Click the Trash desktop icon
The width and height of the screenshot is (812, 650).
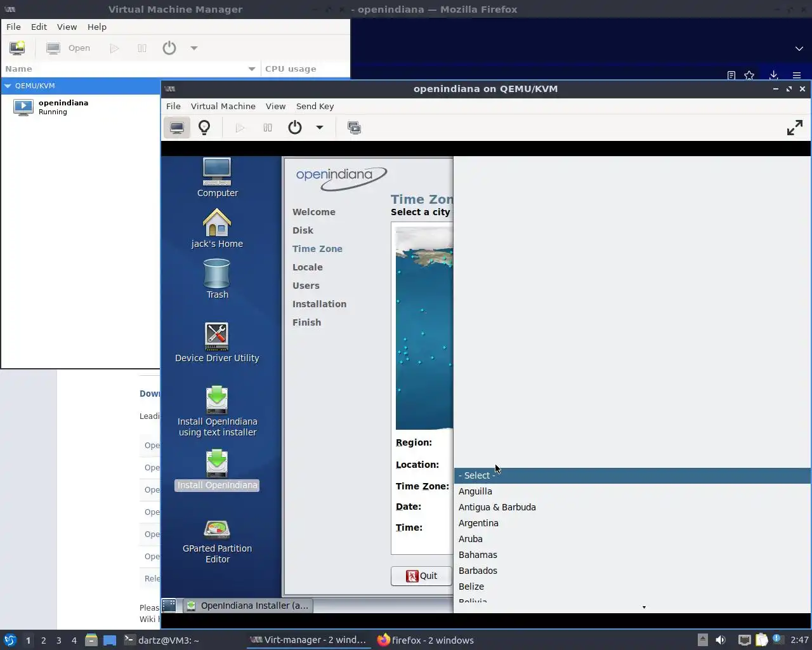coord(217,279)
